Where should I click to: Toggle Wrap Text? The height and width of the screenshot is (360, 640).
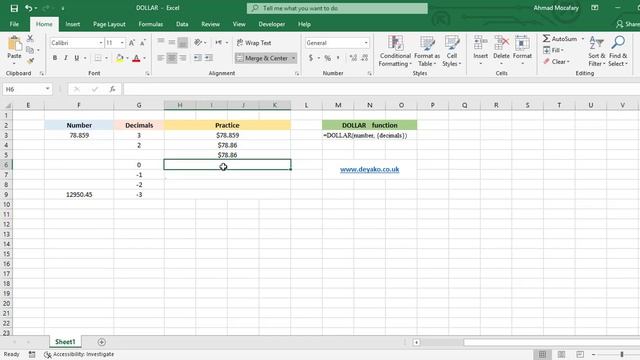click(x=254, y=42)
